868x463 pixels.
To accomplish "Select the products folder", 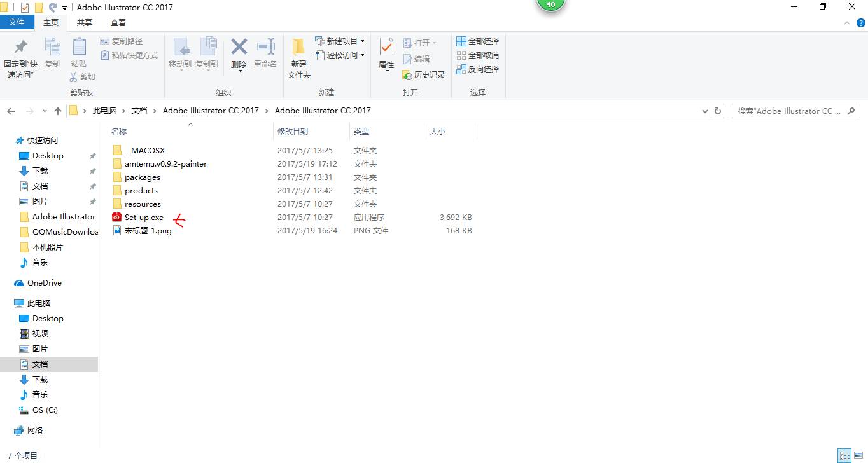I will click(135, 191).
